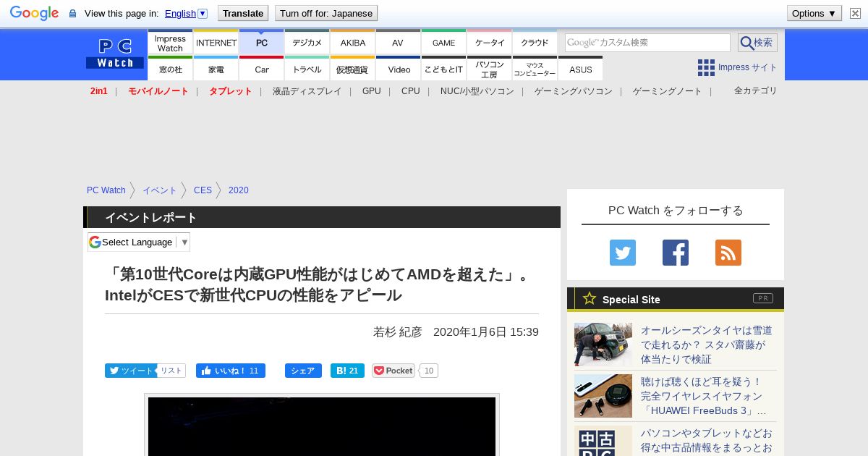
Task: Click the Hatena B! bookmark button
Action: tap(347, 371)
